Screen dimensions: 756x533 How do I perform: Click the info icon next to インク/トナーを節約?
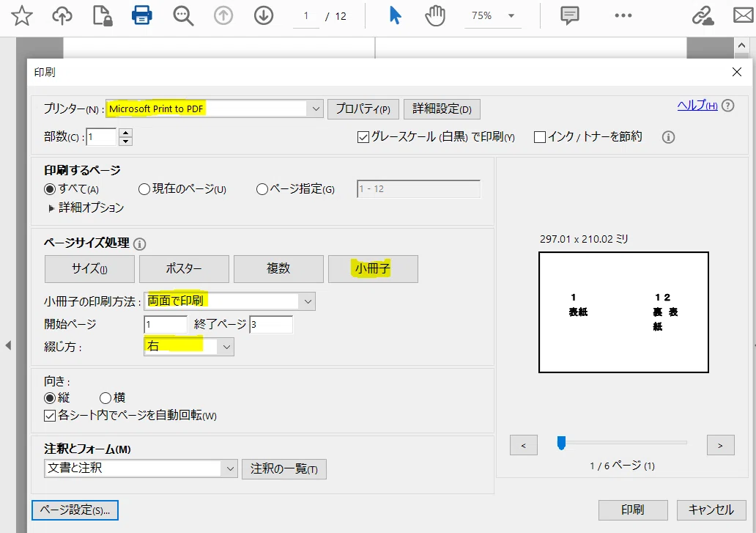(668, 138)
